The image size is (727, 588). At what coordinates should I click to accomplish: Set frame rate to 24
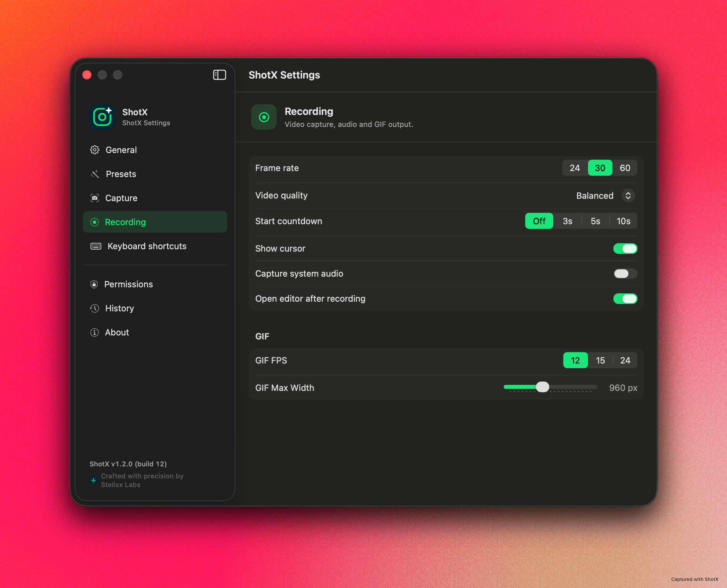[x=575, y=168]
